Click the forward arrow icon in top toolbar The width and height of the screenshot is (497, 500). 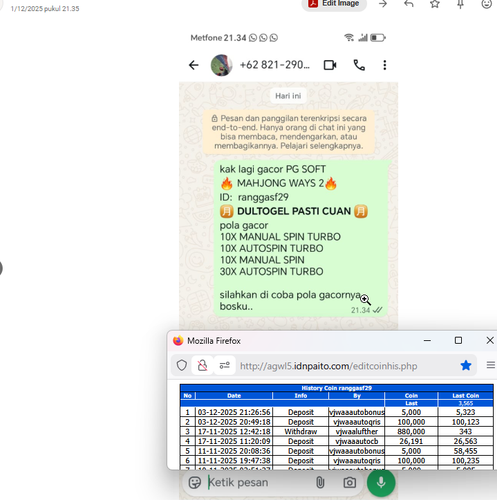coord(383,4)
